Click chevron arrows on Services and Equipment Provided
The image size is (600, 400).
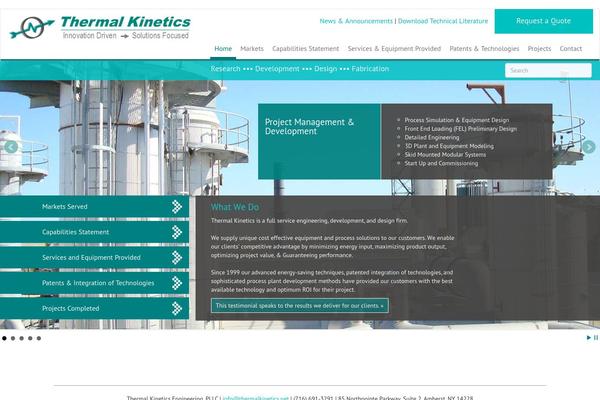pyautogui.click(x=177, y=258)
